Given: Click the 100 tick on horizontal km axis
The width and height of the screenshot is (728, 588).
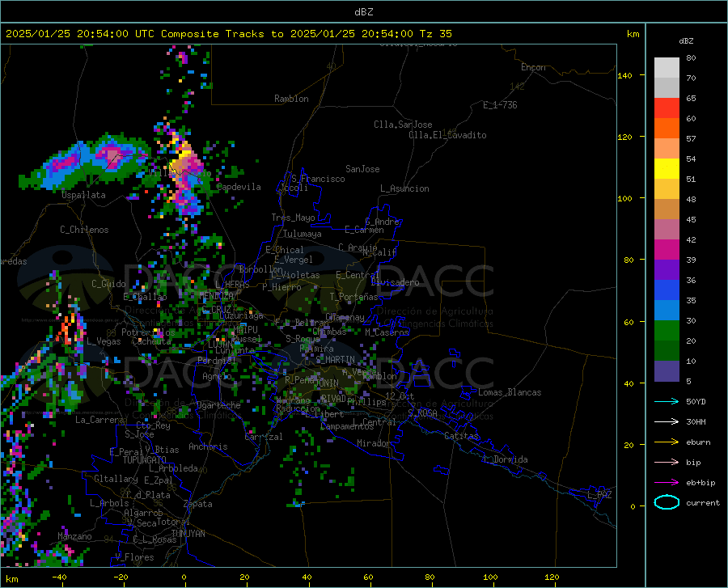Looking at the screenshot, I should (491, 577).
